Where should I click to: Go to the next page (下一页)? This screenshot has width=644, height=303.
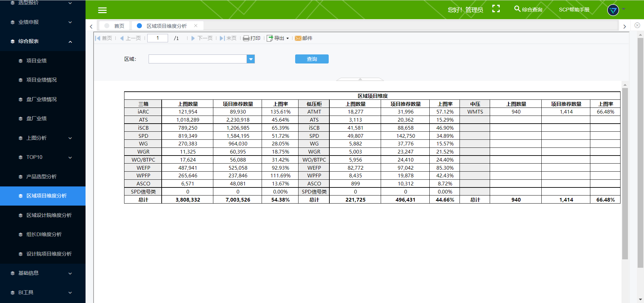tap(202, 38)
